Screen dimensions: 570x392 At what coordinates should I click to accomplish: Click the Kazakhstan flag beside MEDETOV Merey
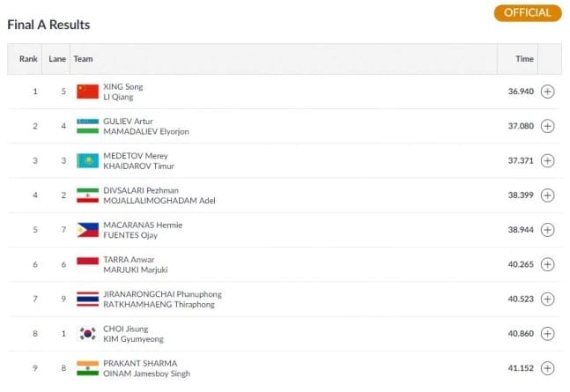tap(87, 160)
